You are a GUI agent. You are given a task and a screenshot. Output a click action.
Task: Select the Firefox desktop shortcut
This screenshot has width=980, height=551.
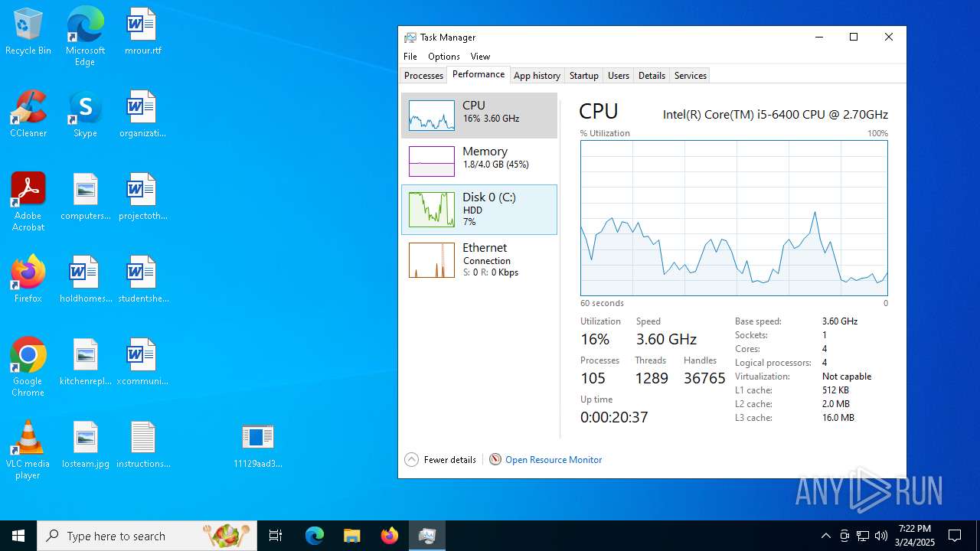[x=28, y=280]
